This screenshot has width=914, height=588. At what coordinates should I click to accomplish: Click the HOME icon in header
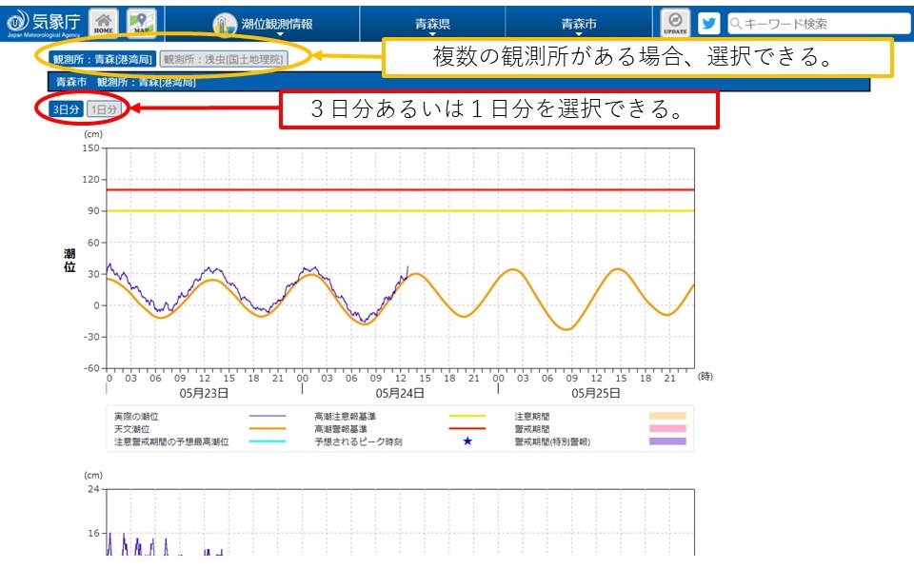103,23
